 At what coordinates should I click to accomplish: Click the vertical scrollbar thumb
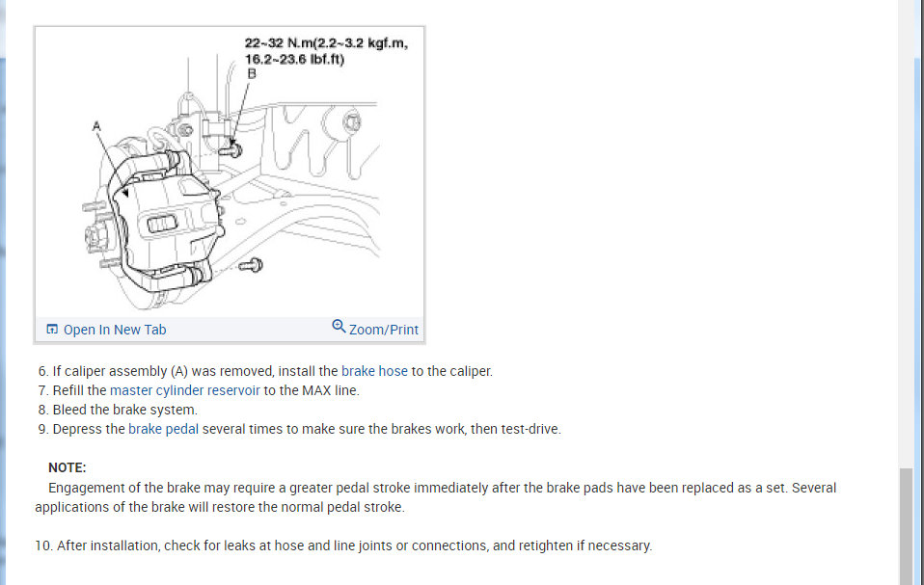(906, 526)
